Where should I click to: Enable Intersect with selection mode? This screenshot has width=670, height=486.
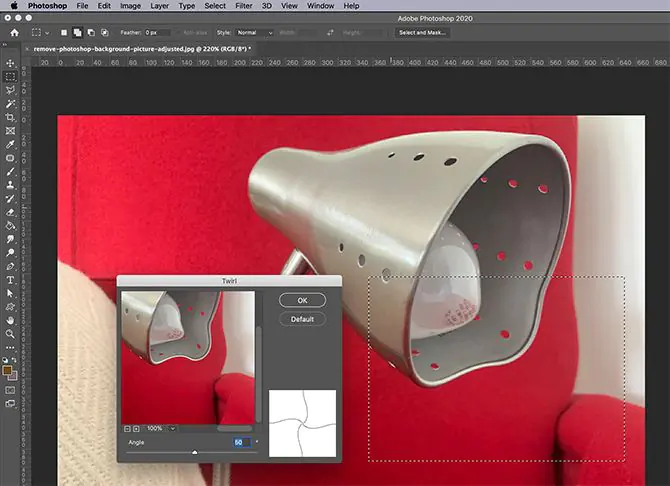click(106, 32)
